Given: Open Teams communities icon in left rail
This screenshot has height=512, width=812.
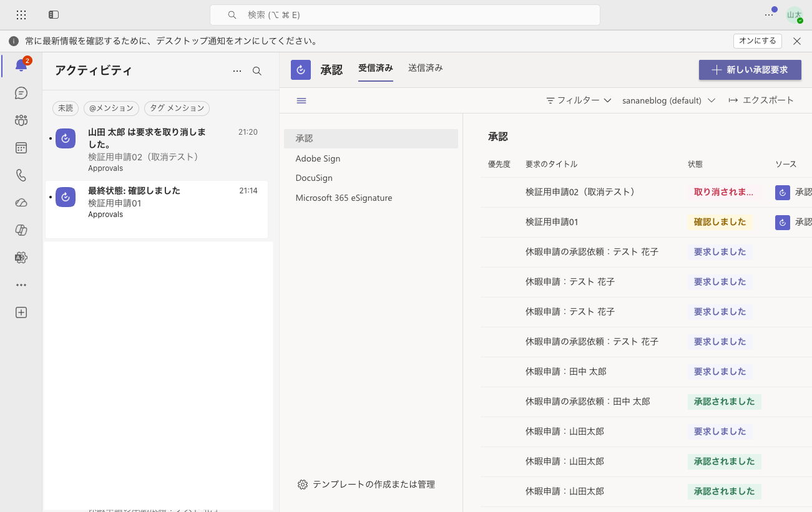Looking at the screenshot, I should point(21,120).
